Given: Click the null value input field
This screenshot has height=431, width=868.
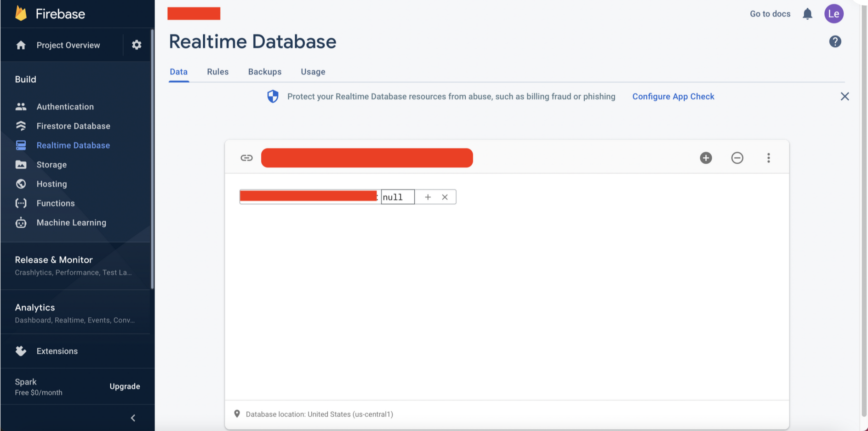Looking at the screenshot, I should [398, 197].
